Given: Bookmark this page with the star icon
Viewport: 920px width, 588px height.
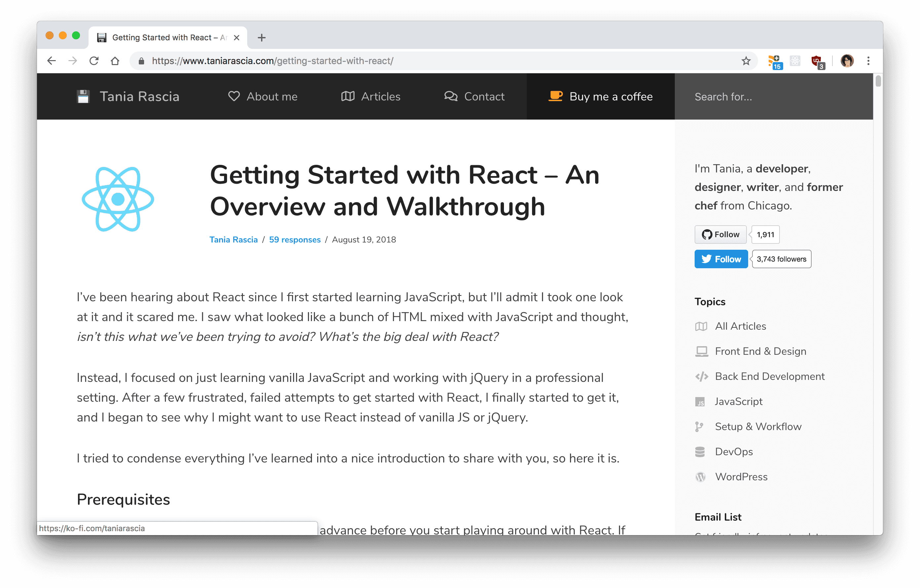Looking at the screenshot, I should (x=746, y=61).
